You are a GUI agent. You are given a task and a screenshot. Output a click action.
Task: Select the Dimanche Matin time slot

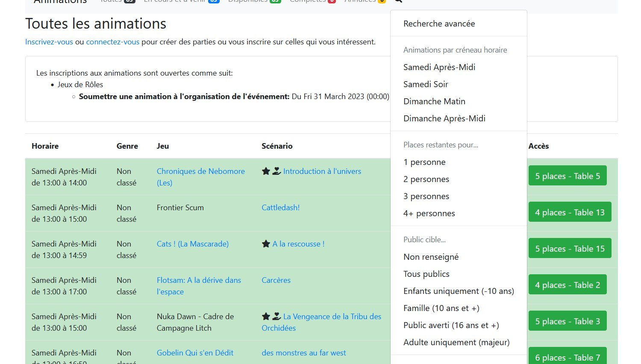click(434, 101)
